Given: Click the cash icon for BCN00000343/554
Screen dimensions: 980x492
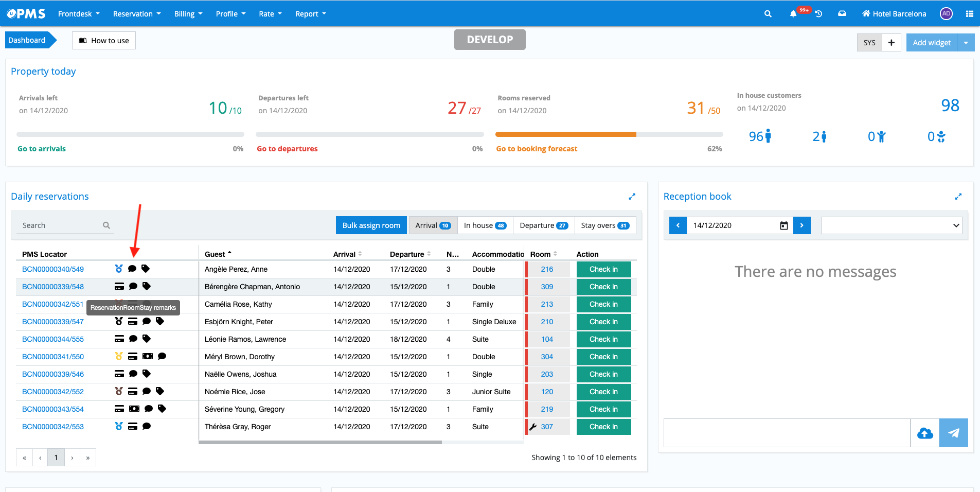Looking at the screenshot, I should (134, 409).
